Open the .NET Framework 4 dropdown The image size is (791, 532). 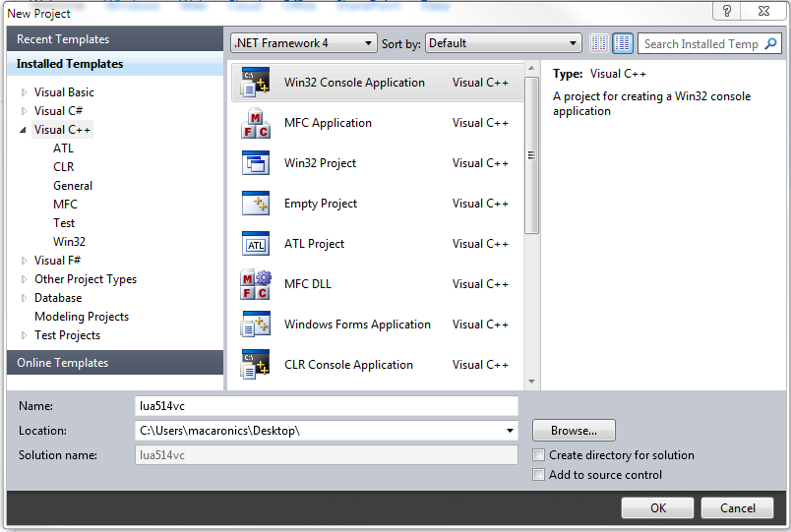(304, 43)
